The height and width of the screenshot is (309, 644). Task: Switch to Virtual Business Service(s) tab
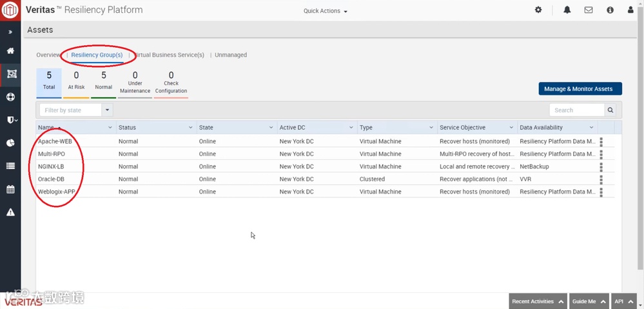(x=169, y=55)
